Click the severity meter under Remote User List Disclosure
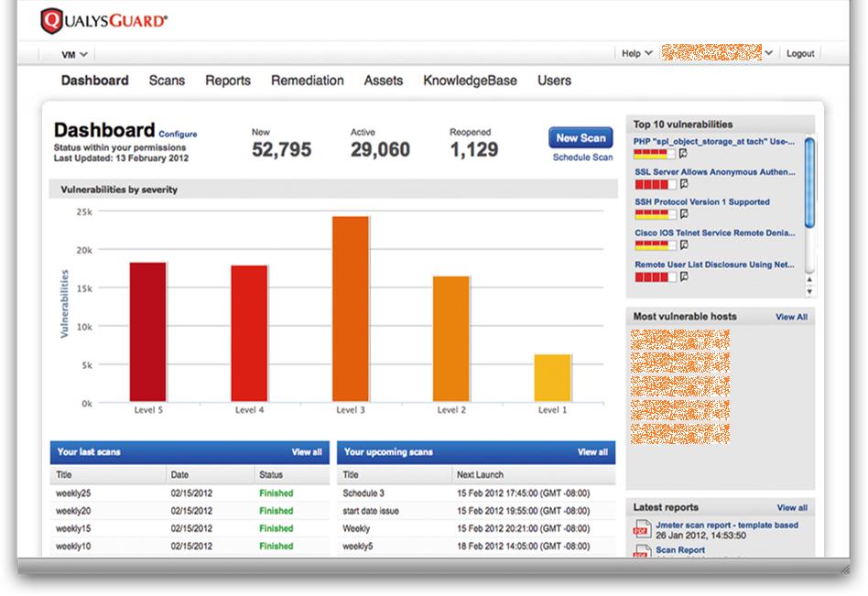Screen dimensions: 868x596 656,276
